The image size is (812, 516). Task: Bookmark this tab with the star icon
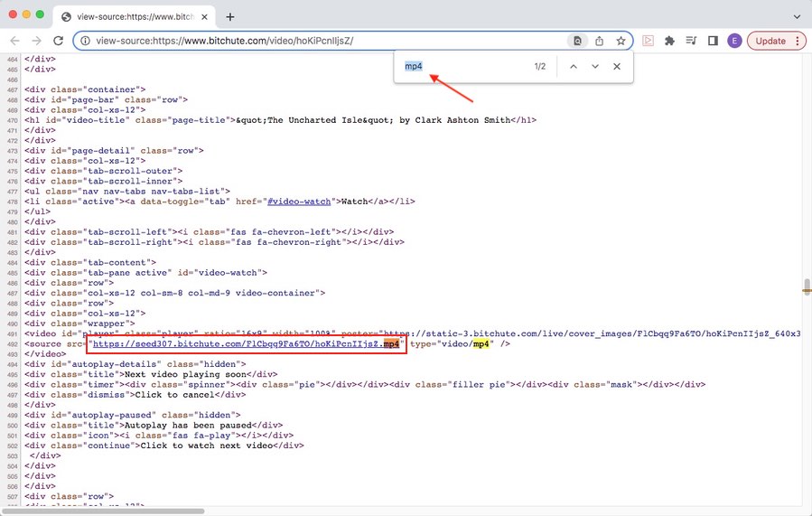[621, 41]
